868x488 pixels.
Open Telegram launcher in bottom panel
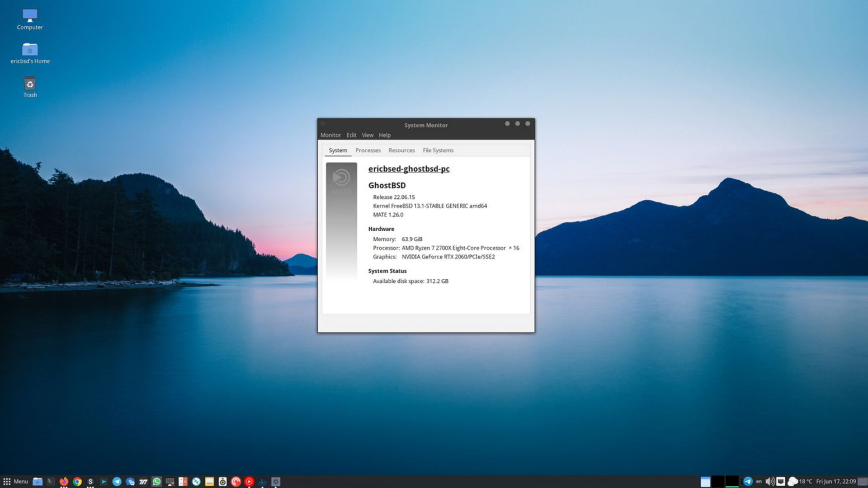[x=117, y=482]
